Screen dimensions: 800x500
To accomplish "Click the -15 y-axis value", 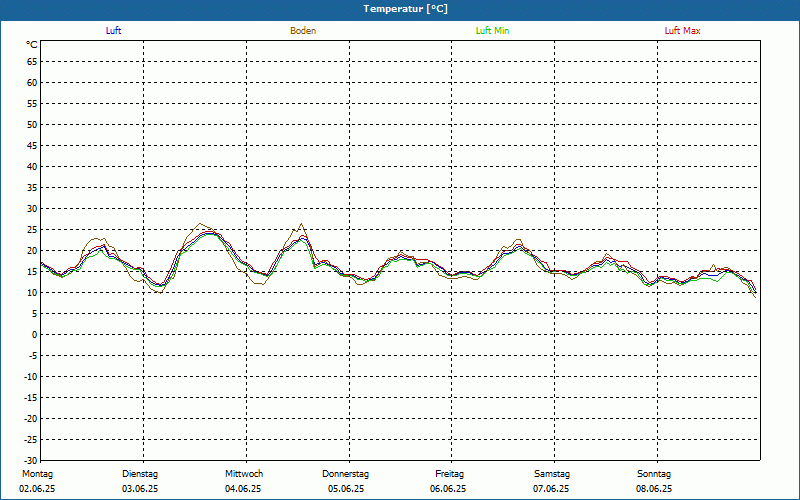I will pyautogui.click(x=31, y=397).
